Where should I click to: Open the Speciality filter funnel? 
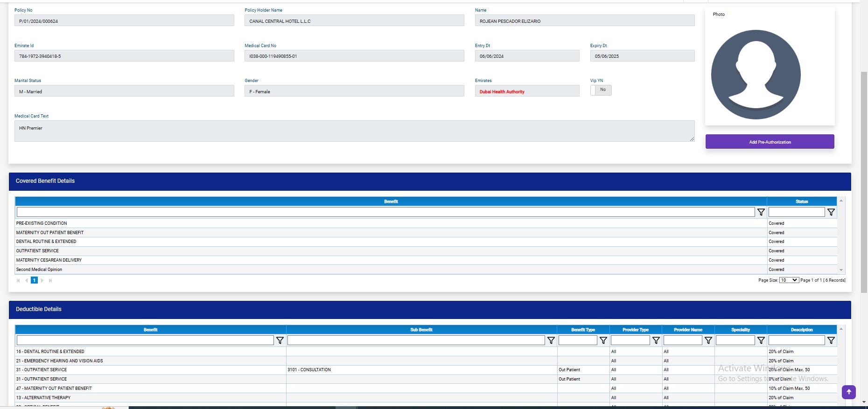(761, 340)
